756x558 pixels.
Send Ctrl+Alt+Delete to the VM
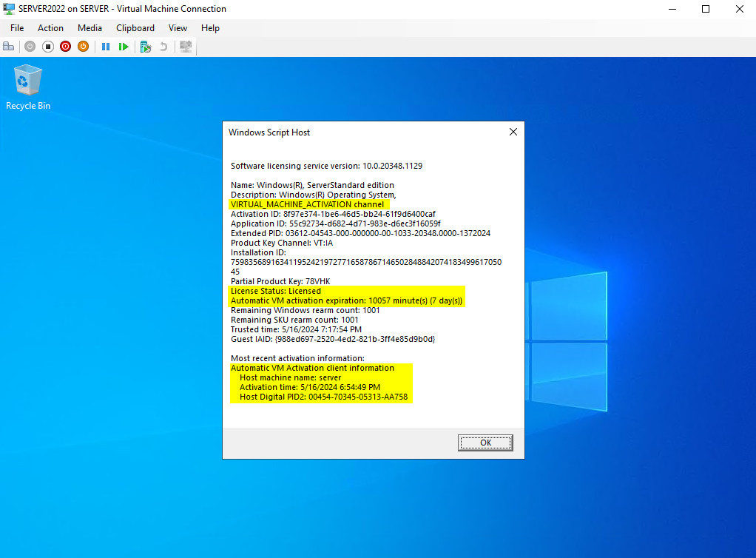click(x=9, y=47)
